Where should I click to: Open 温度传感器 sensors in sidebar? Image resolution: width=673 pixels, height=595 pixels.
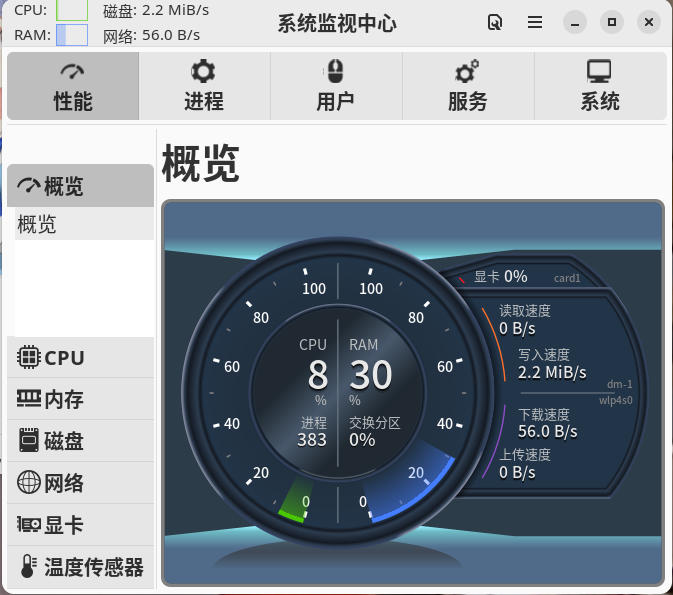coord(80,568)
